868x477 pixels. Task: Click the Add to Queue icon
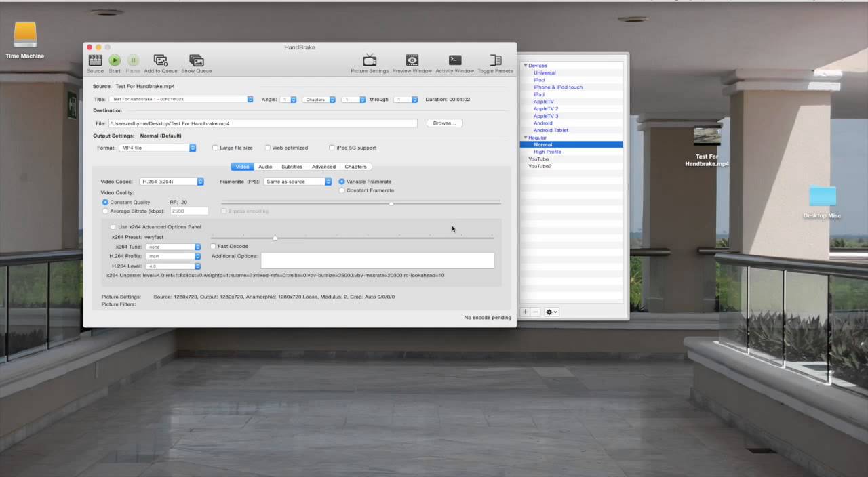point(161,60)
